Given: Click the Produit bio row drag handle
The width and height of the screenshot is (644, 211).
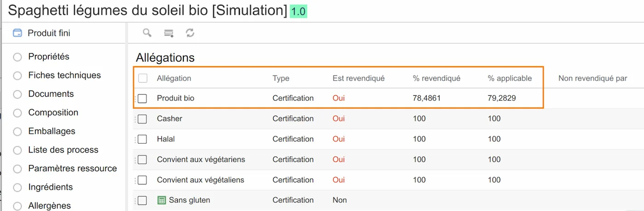Looking at the screenshot, I should point(136,99).
